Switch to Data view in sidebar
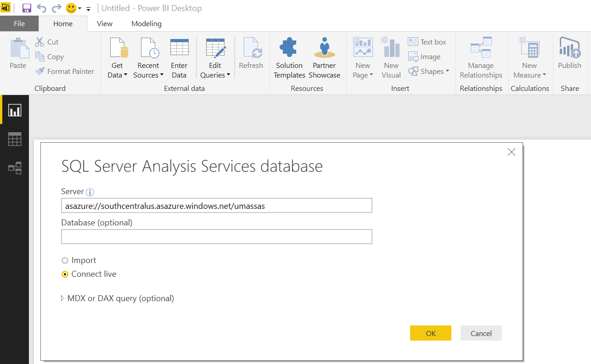 pos(15,139)
